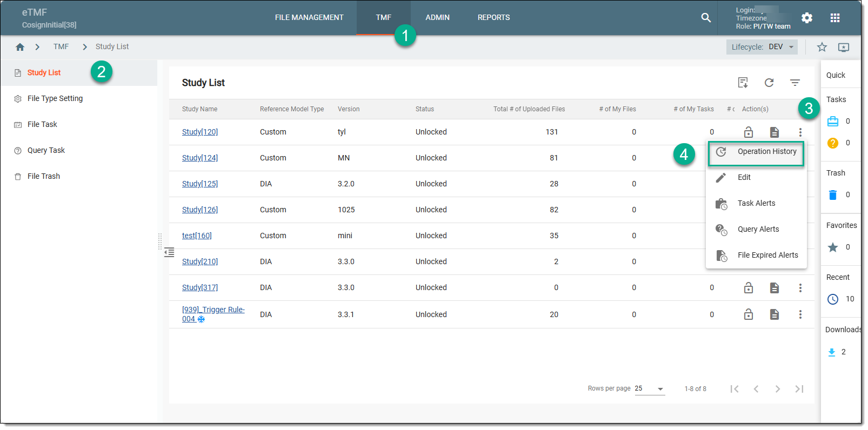The height and width of the screenshot is (430, 868).
Task: Open settings gear in top bar
Action: 807,18
